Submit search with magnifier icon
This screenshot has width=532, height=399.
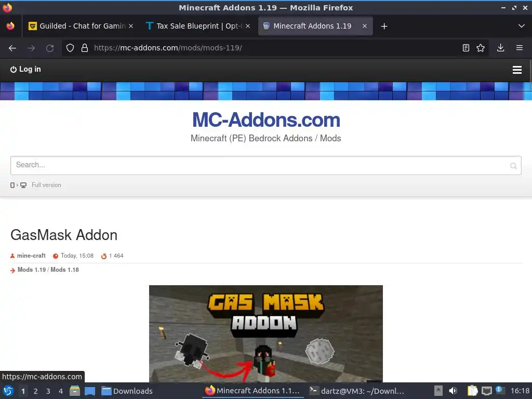click(513, 166)
